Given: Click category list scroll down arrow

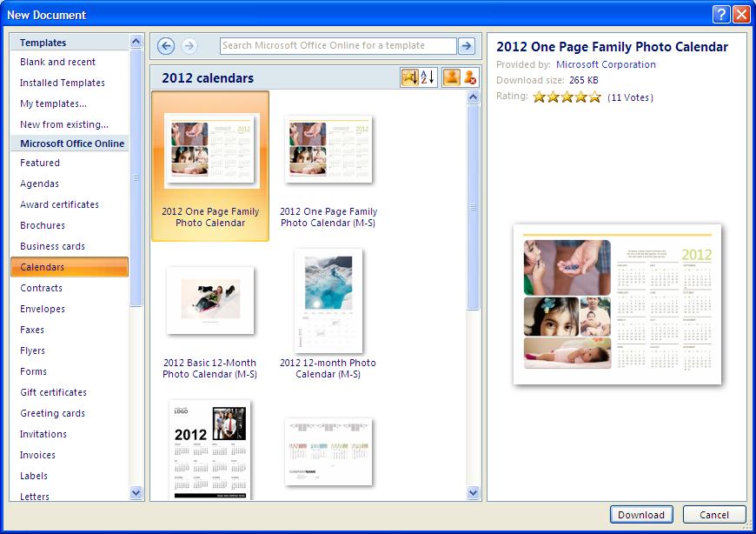Looking at the screenshot, I should coord(136,493).
